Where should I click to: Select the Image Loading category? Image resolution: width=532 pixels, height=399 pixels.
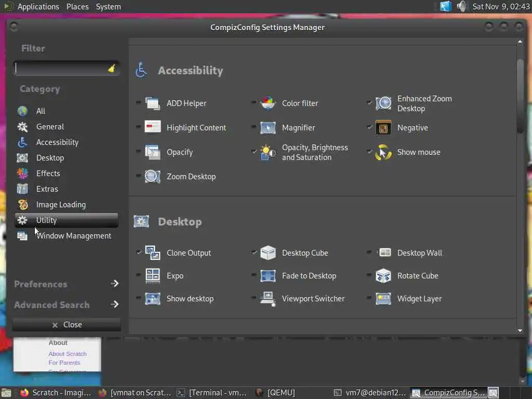[x=66, y=205]
